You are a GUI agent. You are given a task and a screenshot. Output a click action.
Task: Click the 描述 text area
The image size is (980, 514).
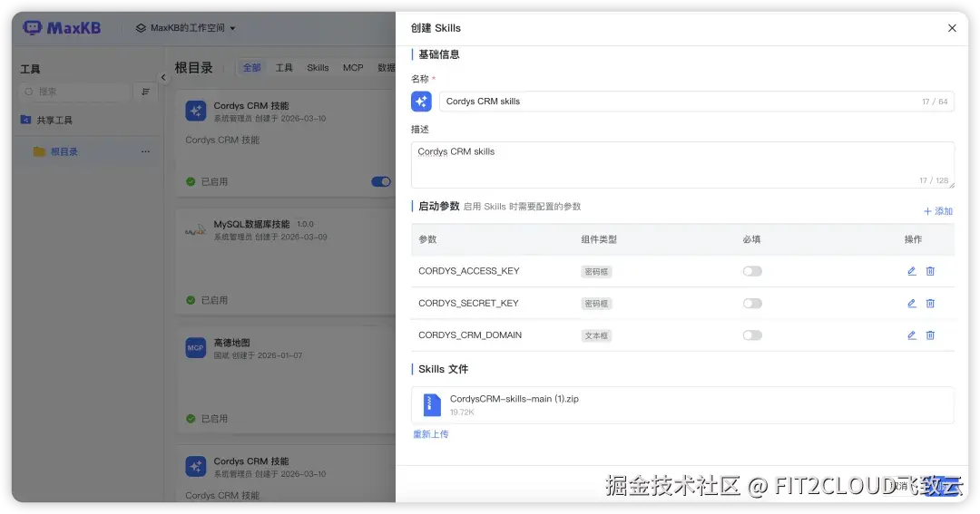[x=682, y=165]
